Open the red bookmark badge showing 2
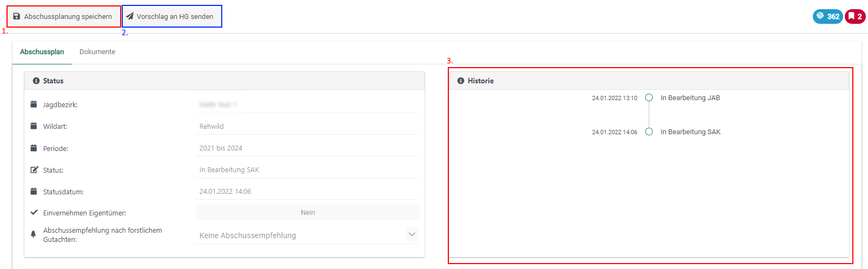The height and width of the screenshot is (269, 868). pyautogui.click(x=855, y=16)
